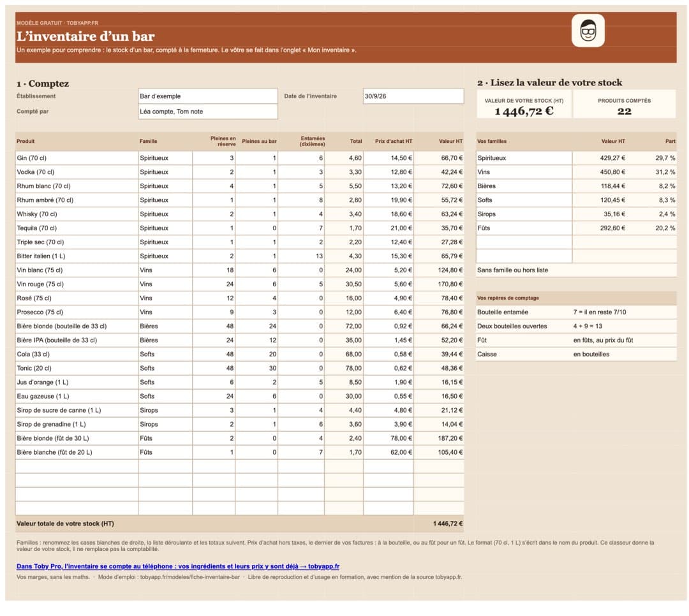Open the Famille cell for Bière blanche fût
Viewport: 689px width, 616px height.
165,453
